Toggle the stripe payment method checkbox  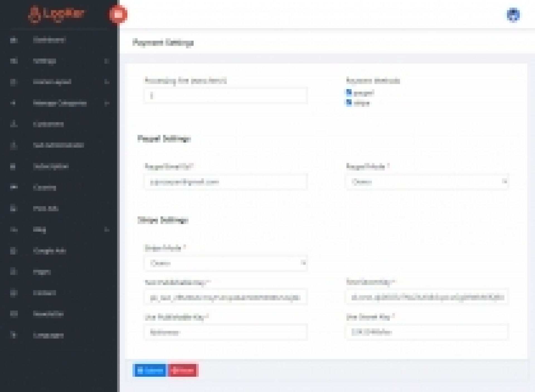[349, 103]
